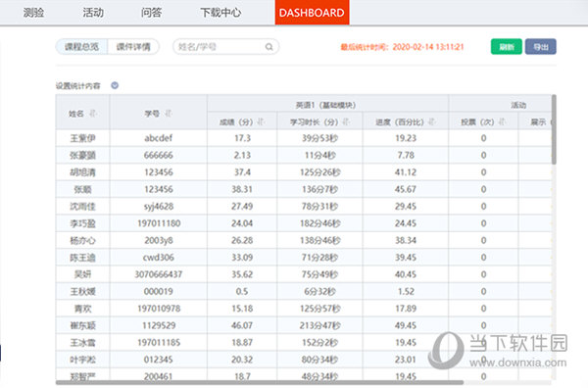Image resolution: width=588 pixels, height=388 pixels.
Task: Switch to courseware details toggle
Action: [133, 47]
